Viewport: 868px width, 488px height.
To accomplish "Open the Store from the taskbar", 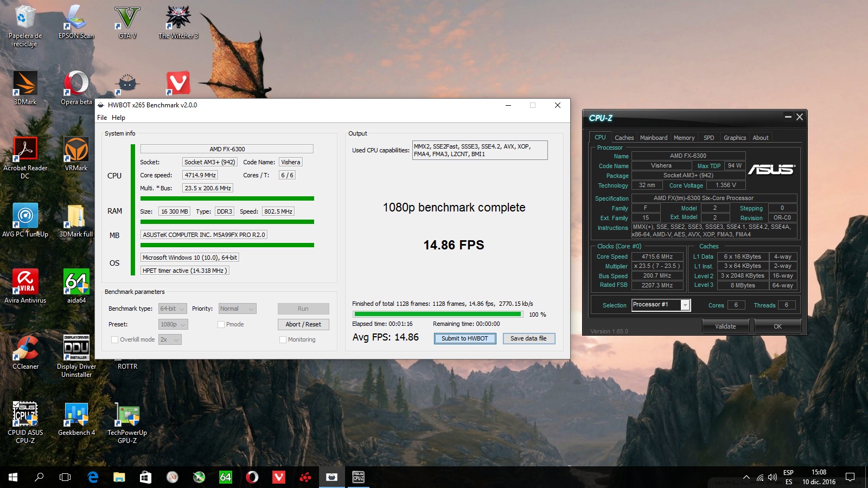I will pyautogui.click(x=145, y=477).
